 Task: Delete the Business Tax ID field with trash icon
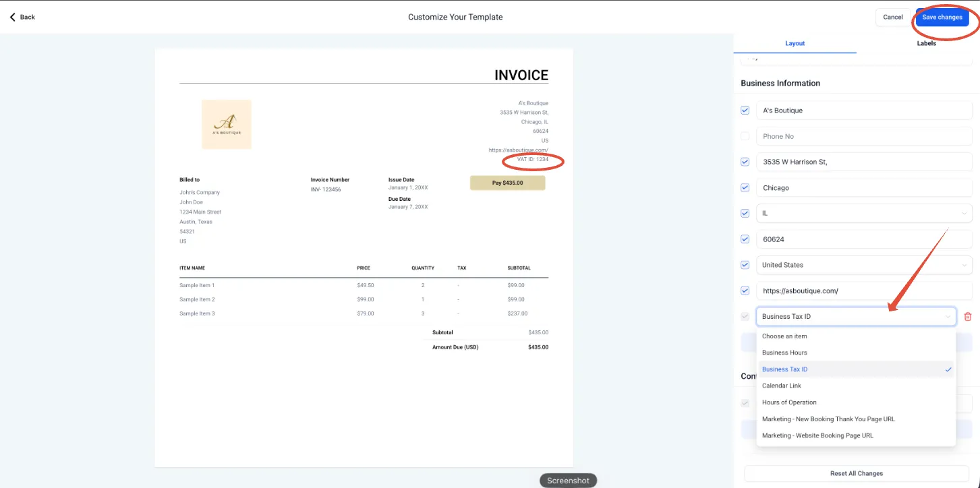tap(968, 316)
